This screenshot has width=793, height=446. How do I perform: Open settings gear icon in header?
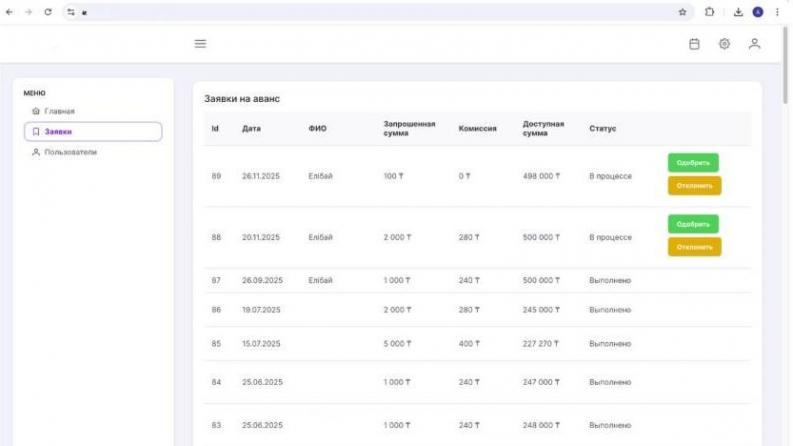tap(724, 44)
